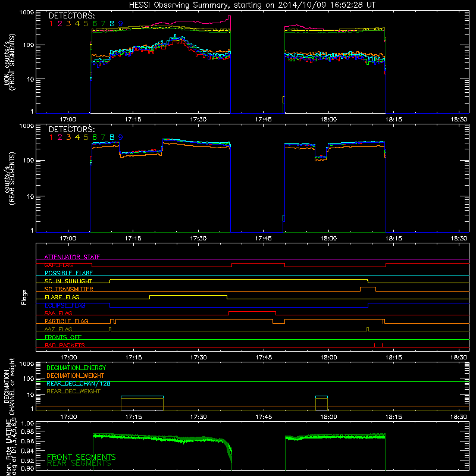The width and height of the screenshot is (476, 476).
Task: Select detector 1 legend number in rear segments plot
Action: point(51,137)
